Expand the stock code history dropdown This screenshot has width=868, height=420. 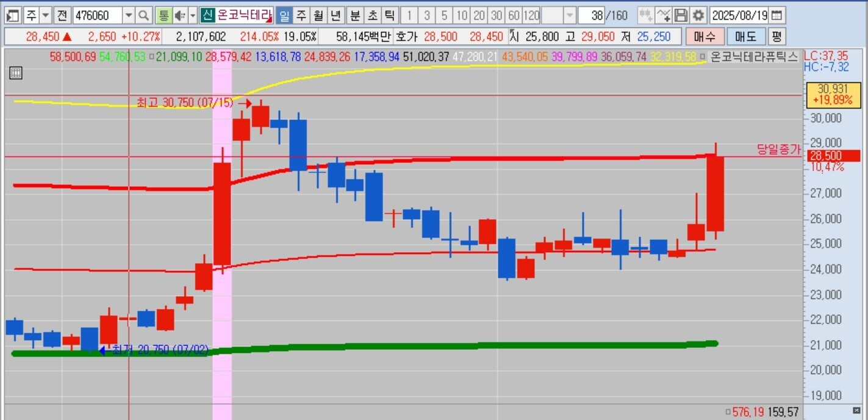tap(129, 15)
